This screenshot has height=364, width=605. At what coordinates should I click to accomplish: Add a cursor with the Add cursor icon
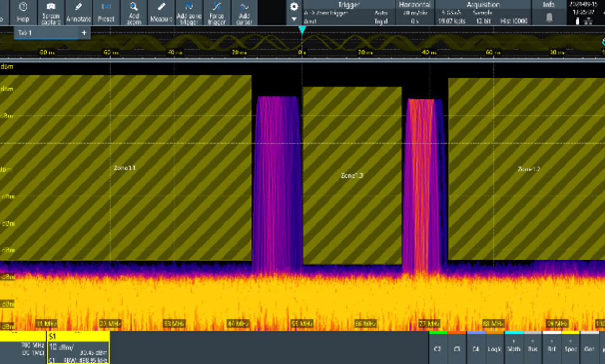click(x=244, y=13)
